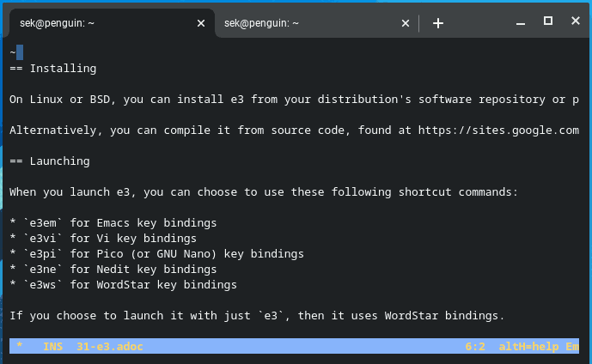This screenshot has height=364, width=592.
Task: Place cursor on the "== Launching" heading
Action: 50,161
